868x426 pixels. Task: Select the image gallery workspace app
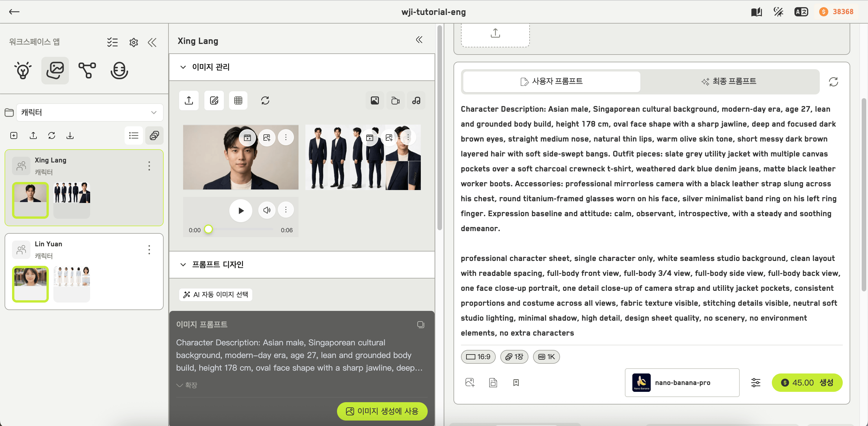[x=55, y=70]
